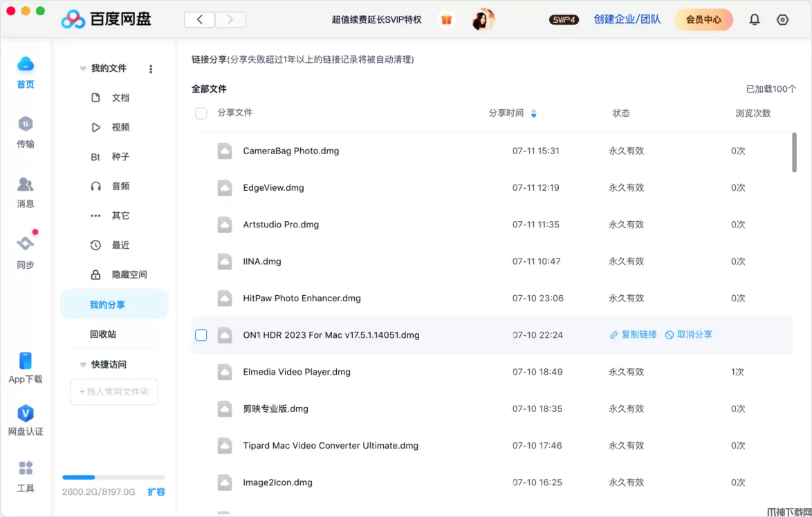Image resolution: width=812 pixels, height=517 pixels.
Task: Open settings via the hexagon gear icon
Action: (783, 19)
